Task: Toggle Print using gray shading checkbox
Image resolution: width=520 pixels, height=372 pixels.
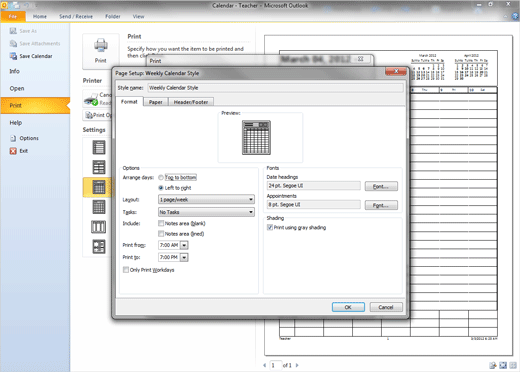Action: (270, 227)
